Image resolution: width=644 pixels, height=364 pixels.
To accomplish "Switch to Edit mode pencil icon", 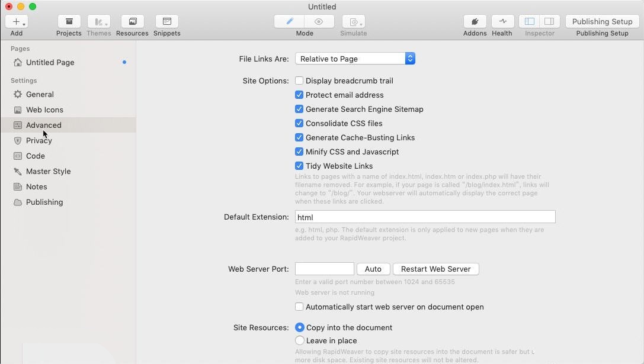I will [289, 22].
